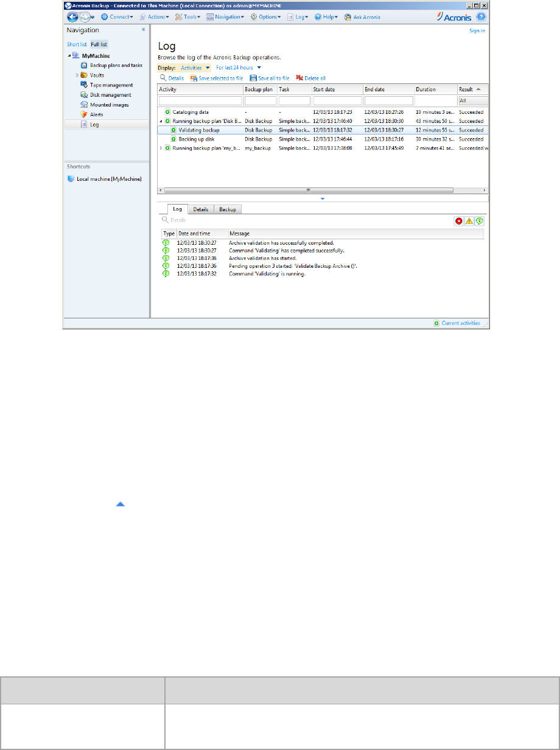Click the Tape management icon
The width and height of the screenshot is (560, 750).
(84, 85)
